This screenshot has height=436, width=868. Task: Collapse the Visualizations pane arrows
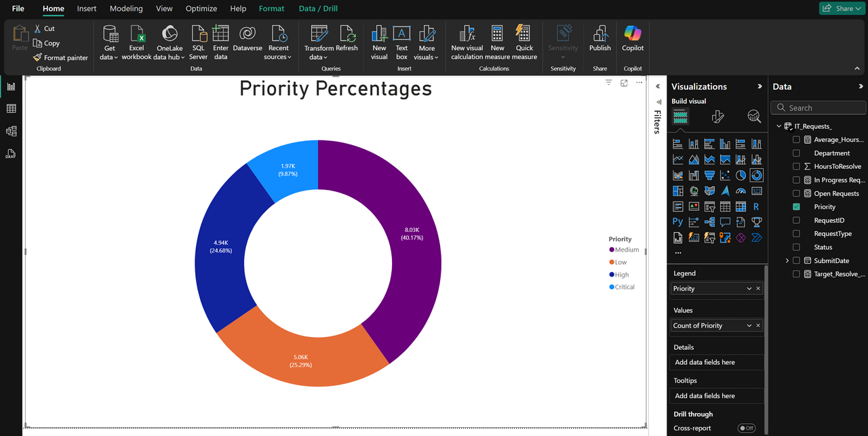click(759, 87)
